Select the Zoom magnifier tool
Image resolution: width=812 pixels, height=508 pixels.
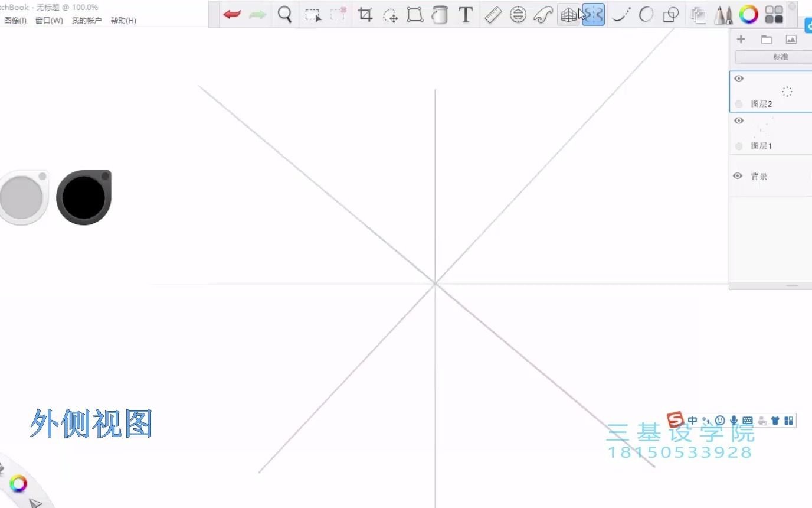(x=285, y=15)
